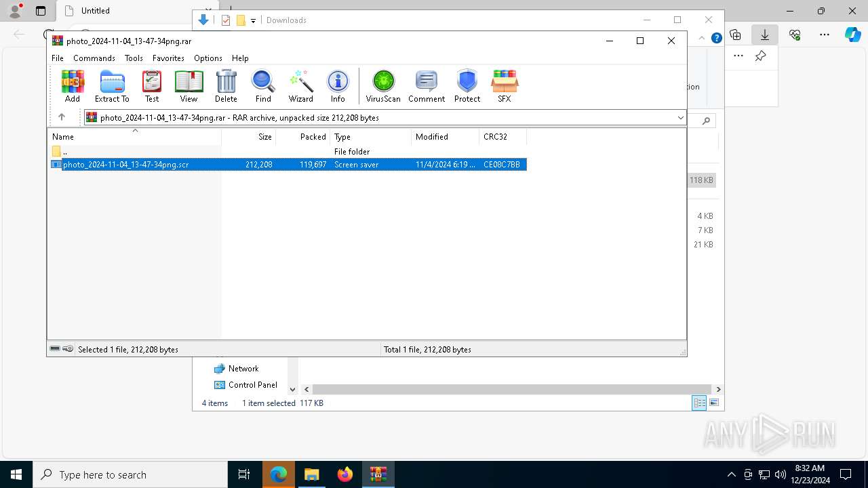
Task: Open the notification center icon
Action: 846,474
